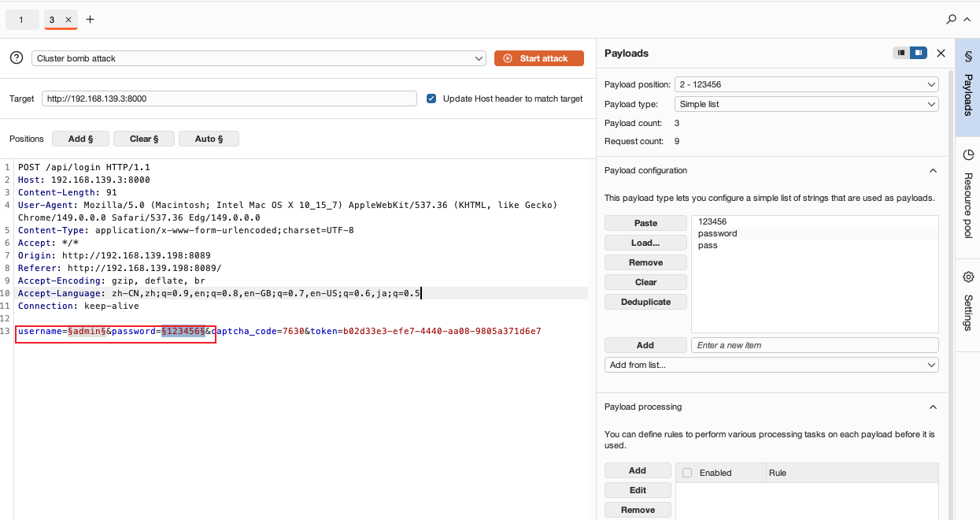980x520 pixels.
Task: Click Clear in Payload configuration
Action: point(645,282)
